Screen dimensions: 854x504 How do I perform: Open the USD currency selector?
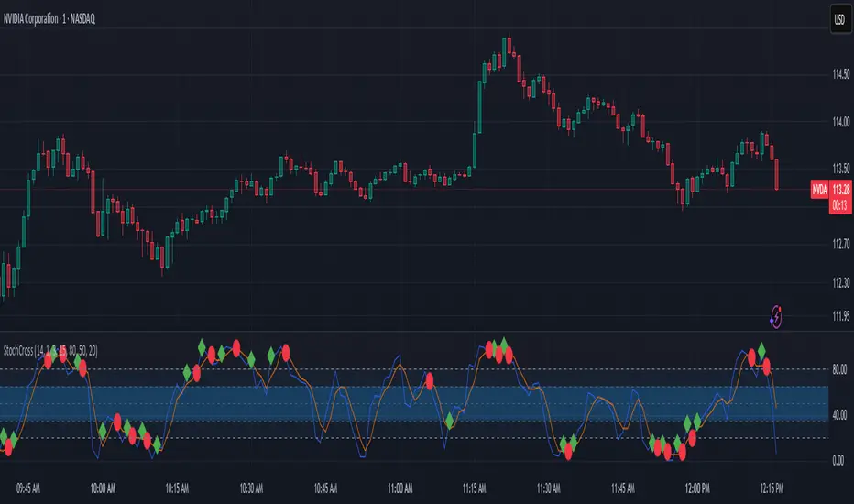pyautogui.click(x=839, y=20)
